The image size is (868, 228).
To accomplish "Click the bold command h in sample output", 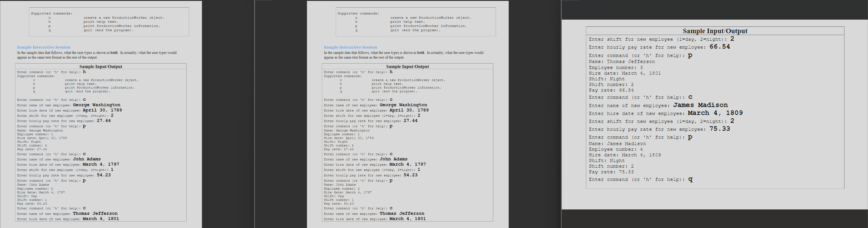I will coord(84,71).
